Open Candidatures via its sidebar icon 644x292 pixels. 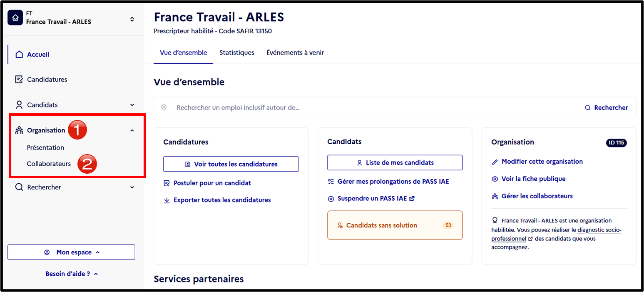tap(19, 79)
